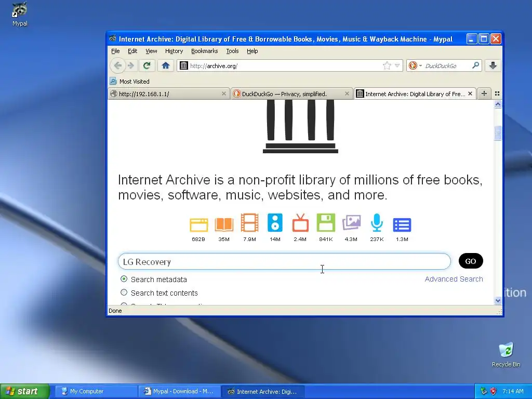Image resolution: width=532 pixels, height=399 pixels.
Task: Click the Most Visited bookmarks button
Action: click(129, 82)
